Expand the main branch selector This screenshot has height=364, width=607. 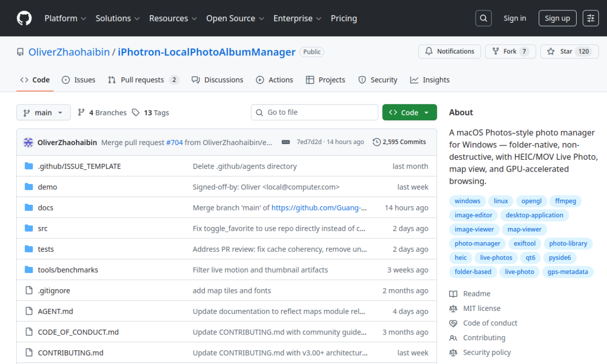tap(43, 112)
